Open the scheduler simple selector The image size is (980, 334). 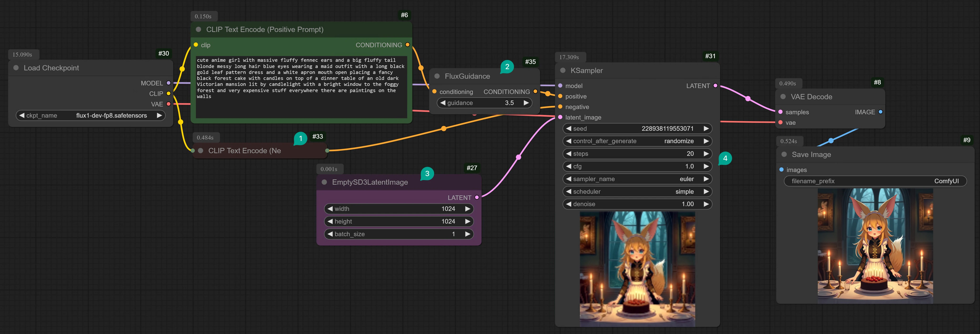pos(637,192)
